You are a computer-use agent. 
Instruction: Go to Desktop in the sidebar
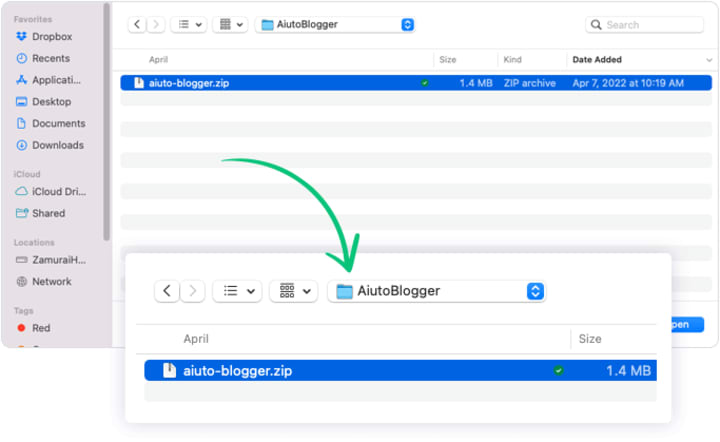[x=44, y=101]
